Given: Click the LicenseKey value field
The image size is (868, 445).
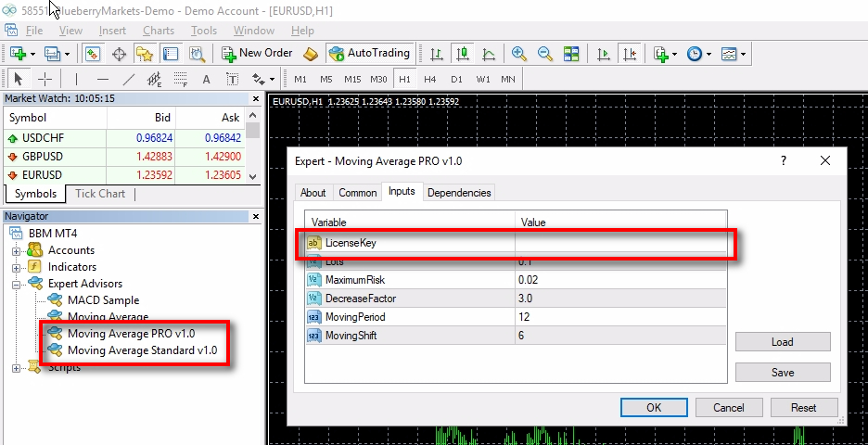Looking at the screenshot, I should click(x=620, y=242).
